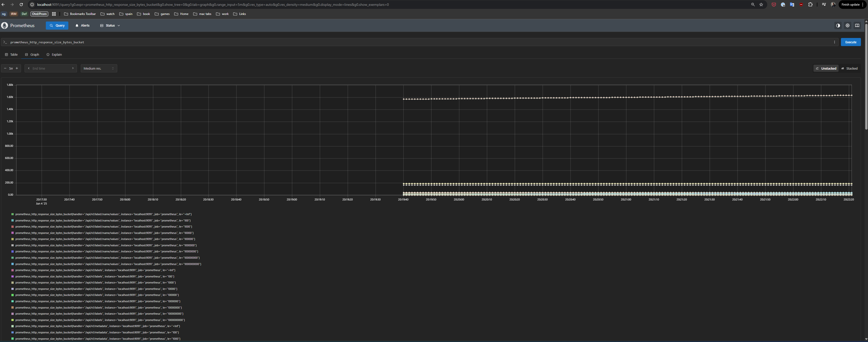Toggle series le="+Inf" for /api/v1/label/:name/values
The width and height of the screenshot is (868, 342).
click(x=102, y=214)
